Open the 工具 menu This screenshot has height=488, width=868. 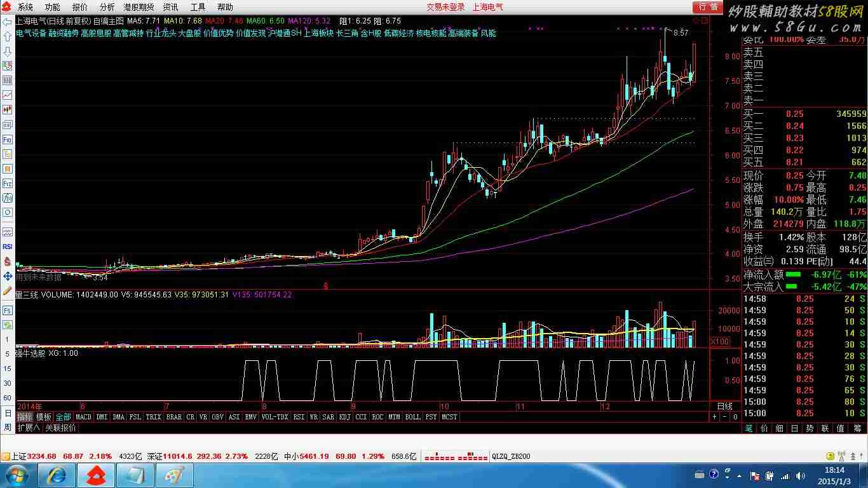[x=198, y=7]
